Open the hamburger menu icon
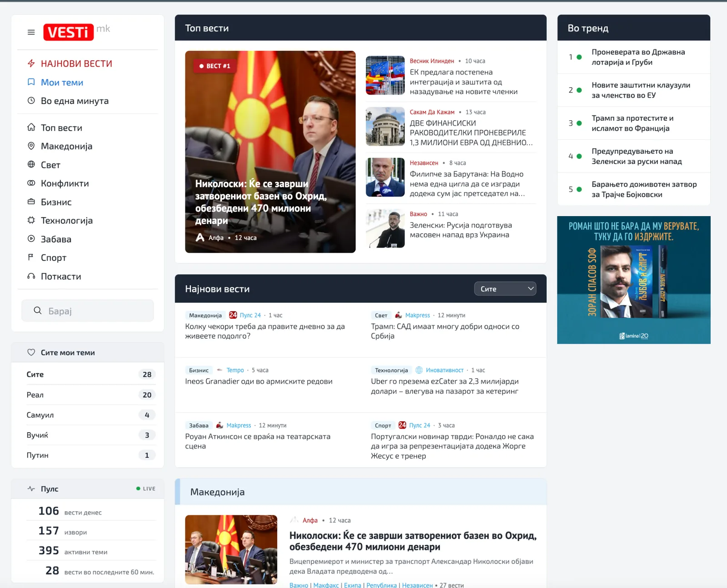Image resolution: width=727 pixels, height=588 pixels. (31, 32)
